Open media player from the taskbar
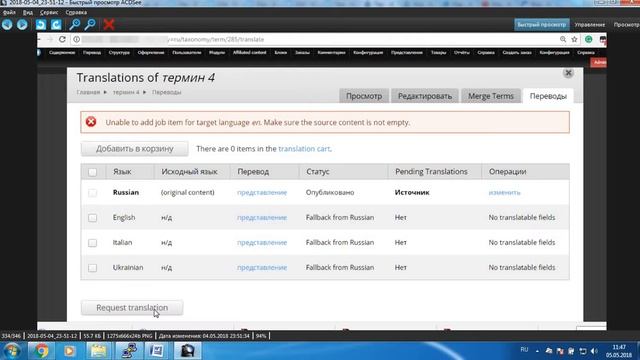Viewport: 640px width, 360px height. 69,351
